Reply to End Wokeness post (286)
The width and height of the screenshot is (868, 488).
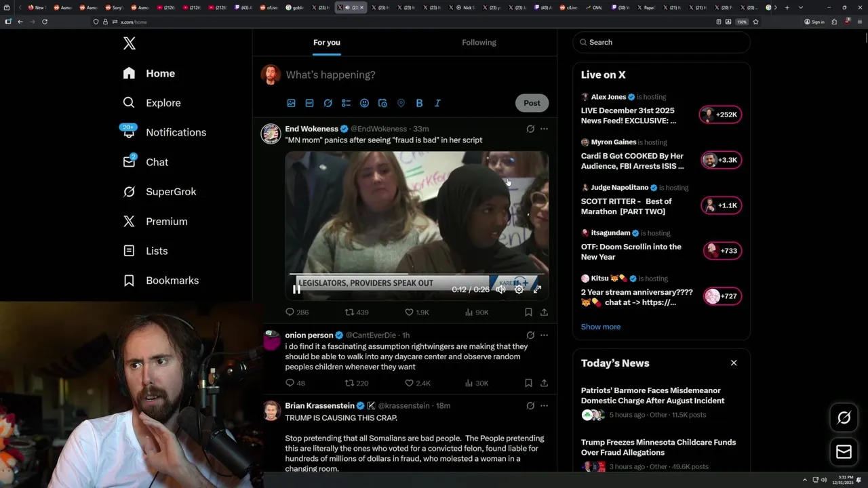pyautogui.click(x=296, y=312)
